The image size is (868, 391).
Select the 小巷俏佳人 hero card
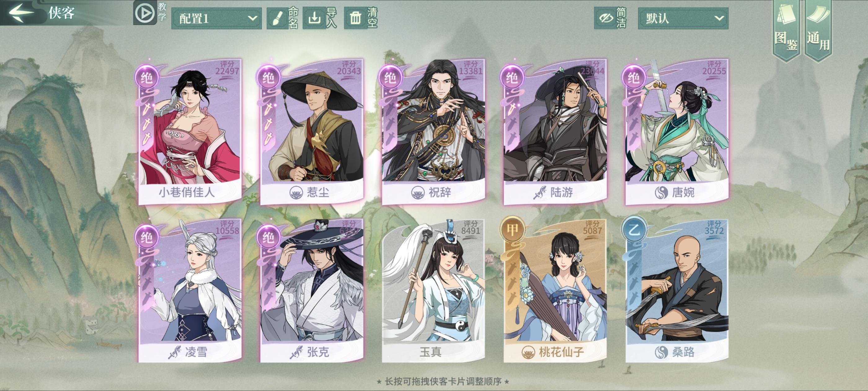pyautogui.click(x=190, y=132)
